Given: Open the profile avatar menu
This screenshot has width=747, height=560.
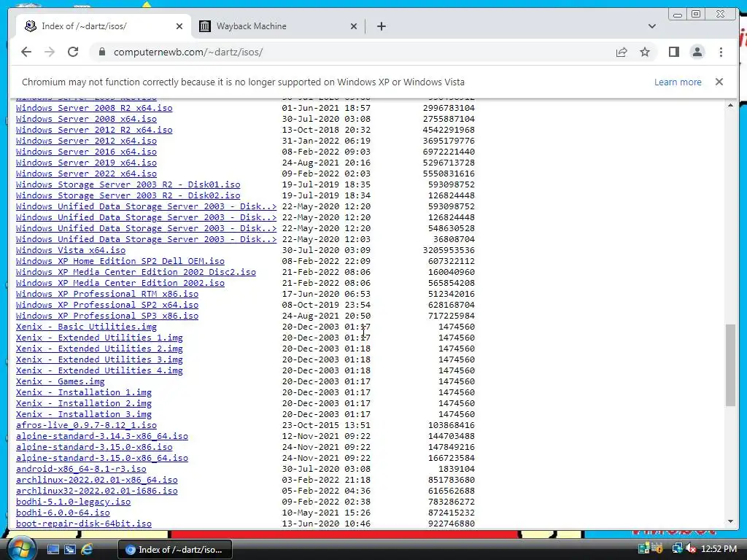Looking at the screenshot, I should coord(697,52).
